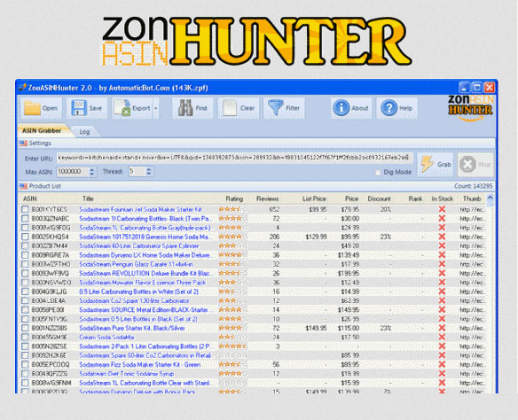The height and width of the screenshot is (420, 518).
Task: Decrease the Max ASIN spinner down arrow
Action: coord(92,174)
